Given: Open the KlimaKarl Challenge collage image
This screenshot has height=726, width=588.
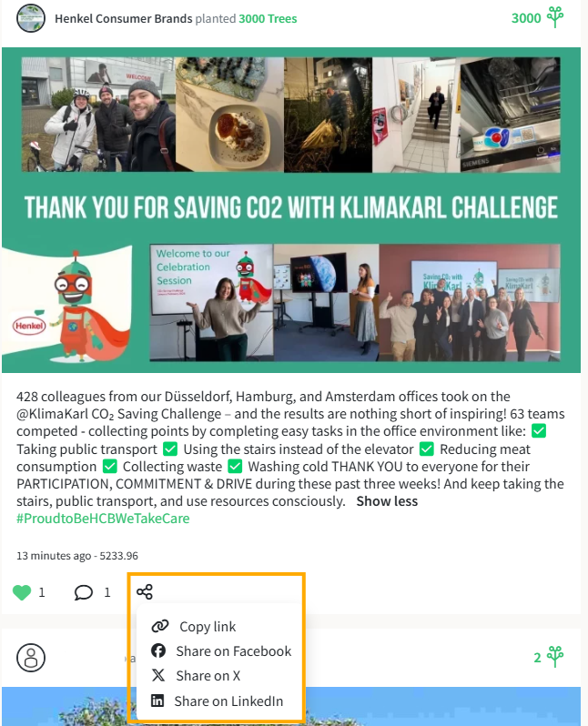Looking at the screenshot, I should (x=291, y=210).
